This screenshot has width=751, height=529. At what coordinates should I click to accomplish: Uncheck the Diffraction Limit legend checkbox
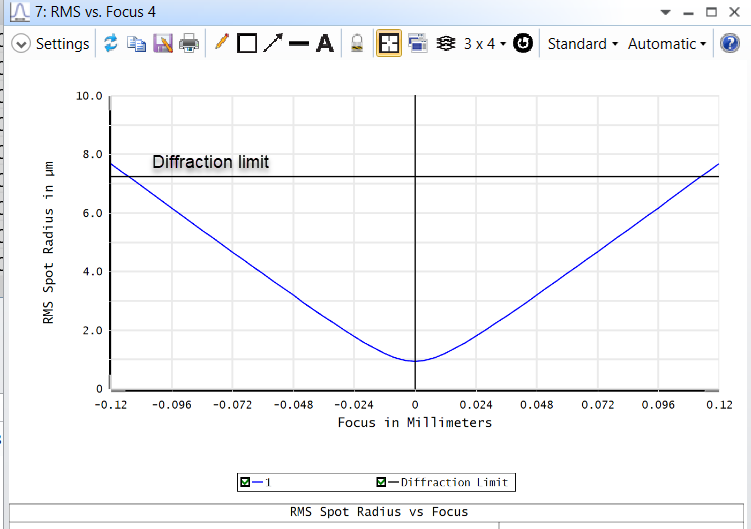[381, 482]
